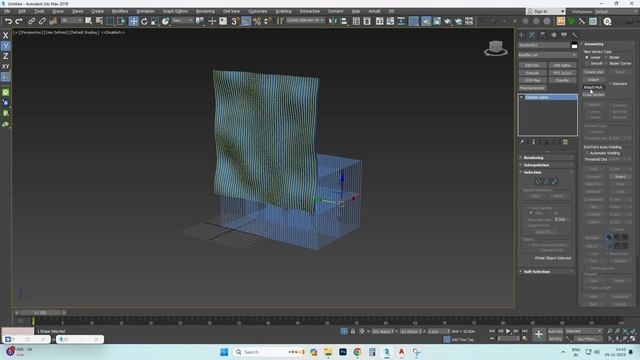Click the Attach Mult. button

point(594,87)
